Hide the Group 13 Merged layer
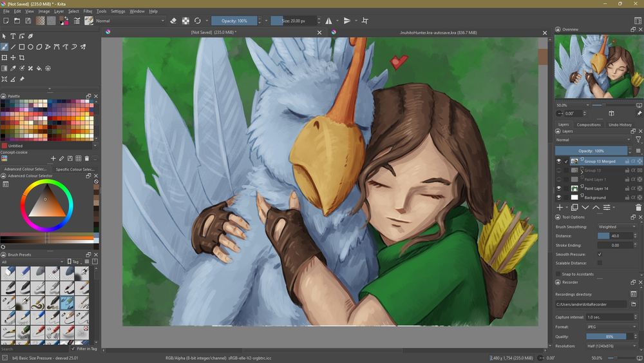The width and height of the screenshot is (644, 363). tap(558, 161)
